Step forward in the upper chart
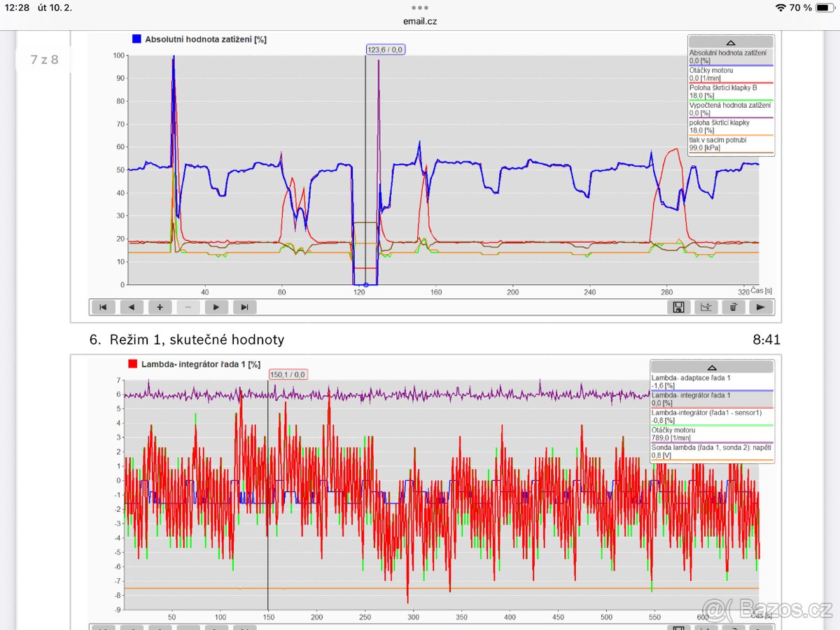840x630 pixels. (216, 307)
